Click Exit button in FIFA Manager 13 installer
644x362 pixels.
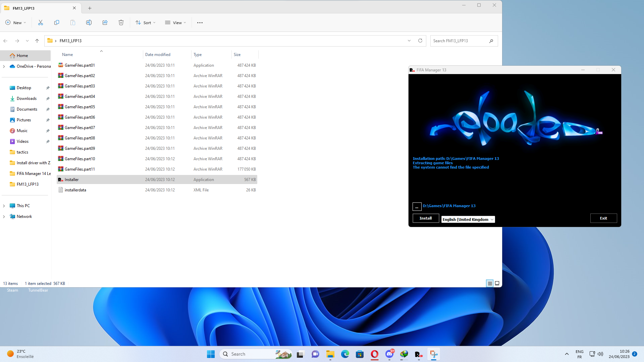[x=603, y=218]
